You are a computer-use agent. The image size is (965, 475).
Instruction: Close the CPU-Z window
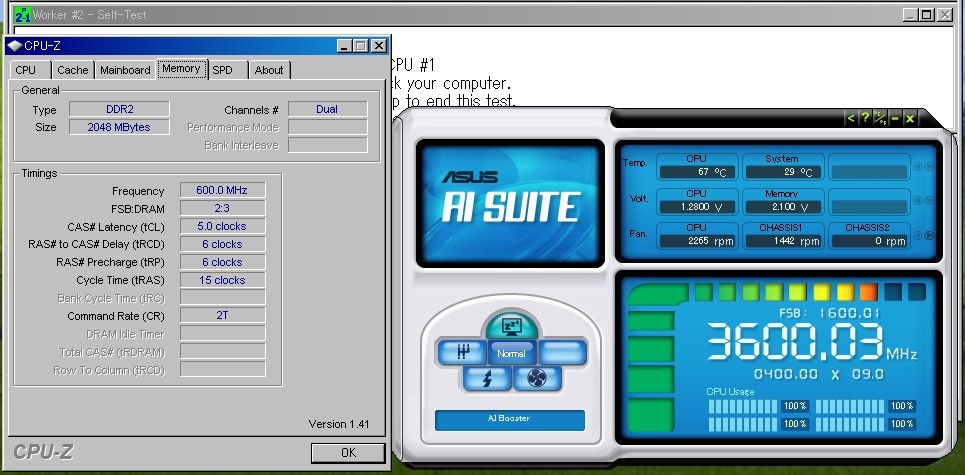[x=379, y=46]
